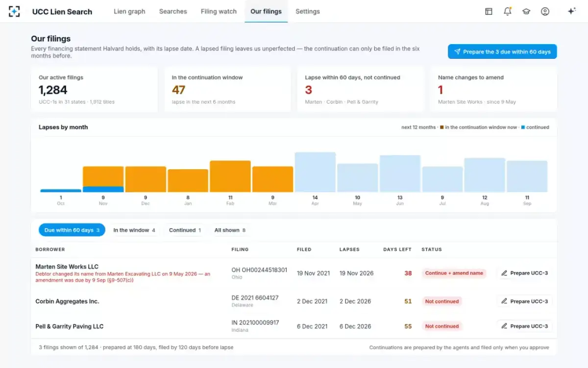
Task: Click the April lapses bar in chart
Action: coord(315,172)
